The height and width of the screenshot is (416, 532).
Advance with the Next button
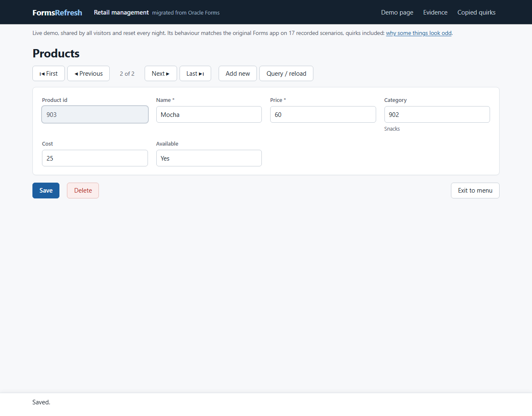(161, 74)
